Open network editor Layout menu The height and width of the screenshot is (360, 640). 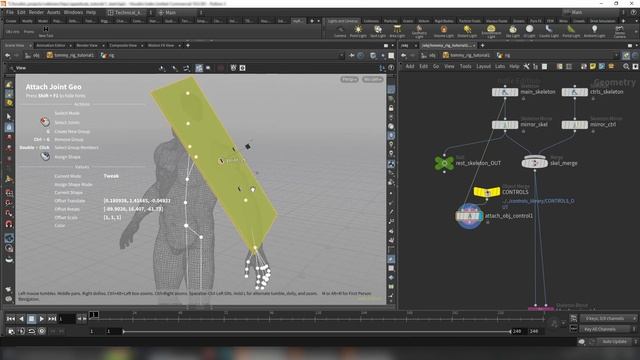coord(483,67)
